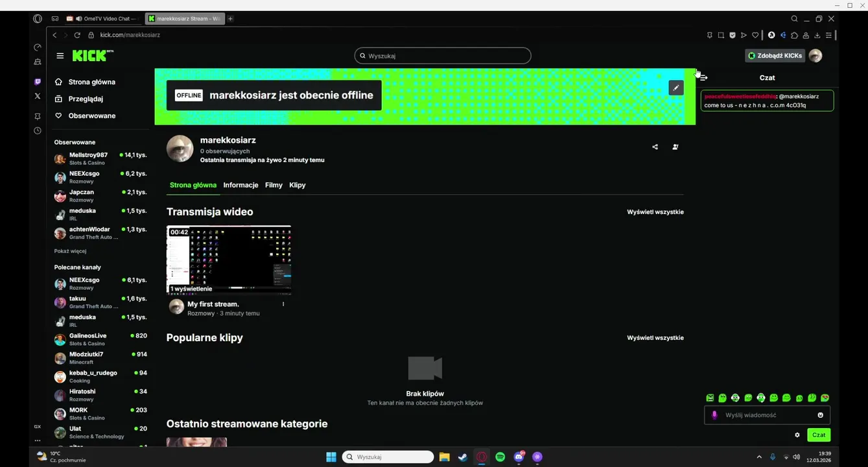Open GX Cleaner in Opera sidebar
This screenshot has height=467, width=868.
point(38,62)
